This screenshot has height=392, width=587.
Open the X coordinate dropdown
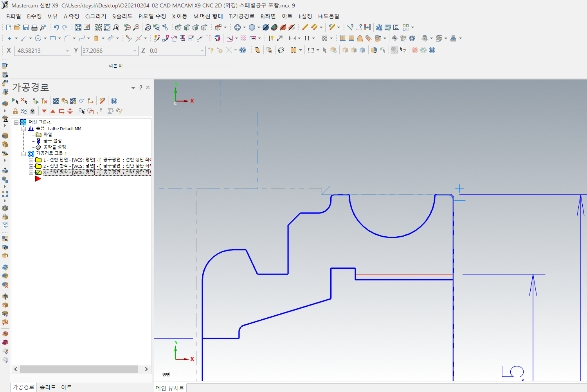tap(68, 51)
